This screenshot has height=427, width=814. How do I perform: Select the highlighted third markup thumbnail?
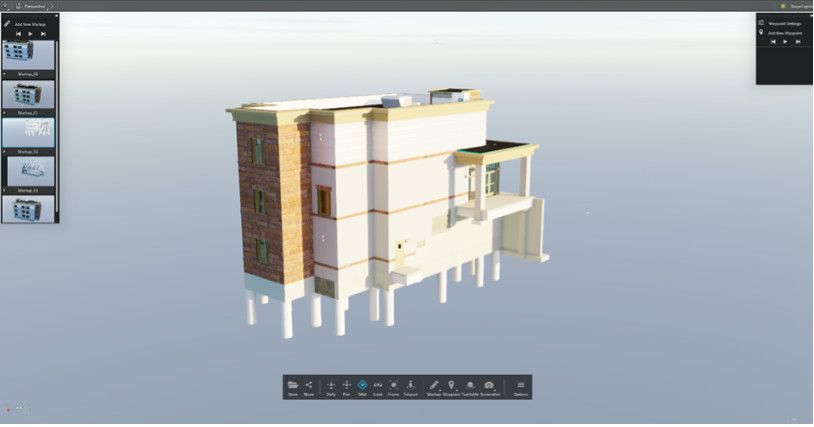coord(29,132)
